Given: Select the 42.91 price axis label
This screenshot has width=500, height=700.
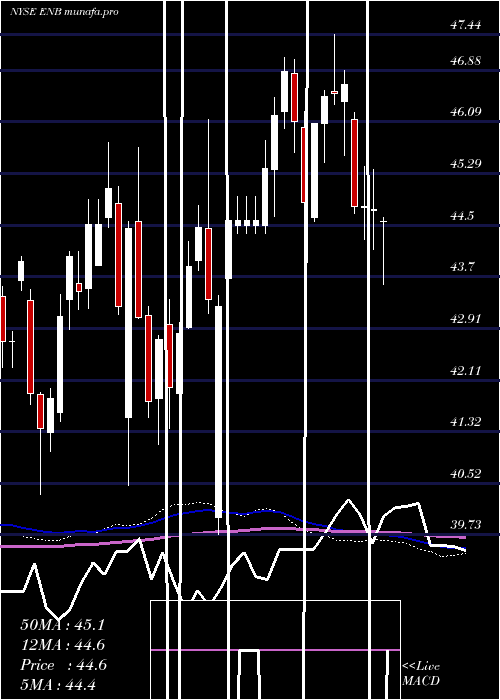Looking at the screenshot, I should pyautogui.click(x=466, y=319).
